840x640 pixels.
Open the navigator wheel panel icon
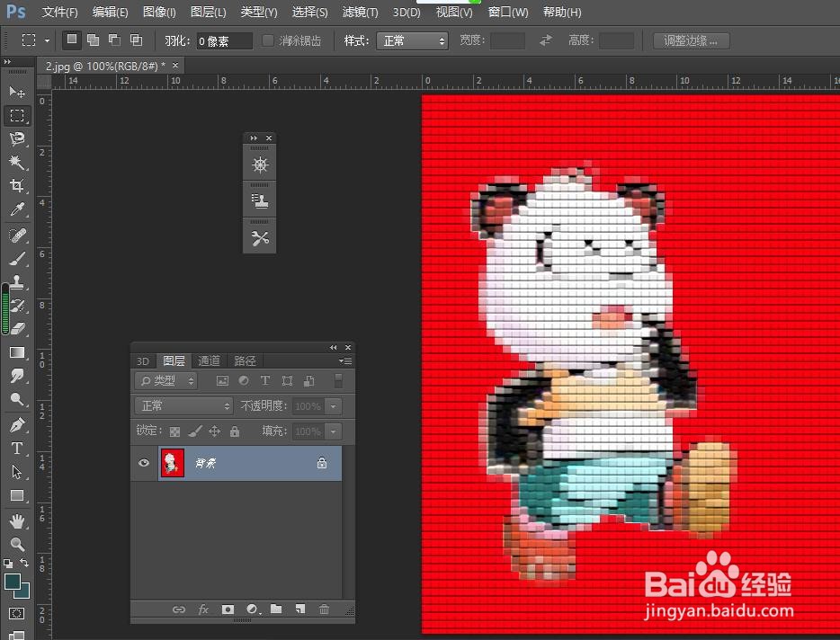[260, 164]
